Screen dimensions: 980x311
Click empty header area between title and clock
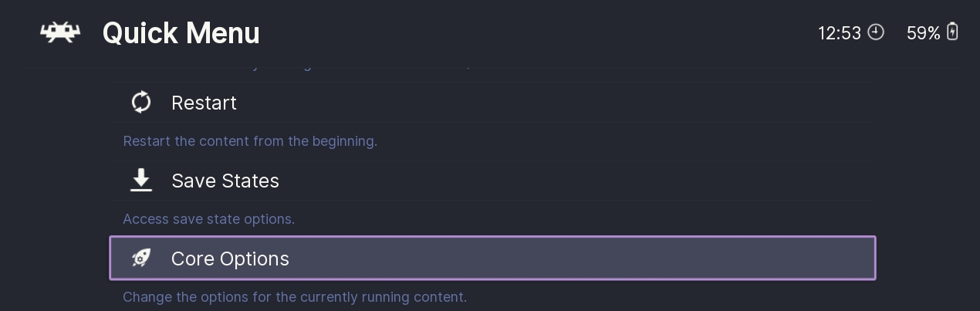540,33
